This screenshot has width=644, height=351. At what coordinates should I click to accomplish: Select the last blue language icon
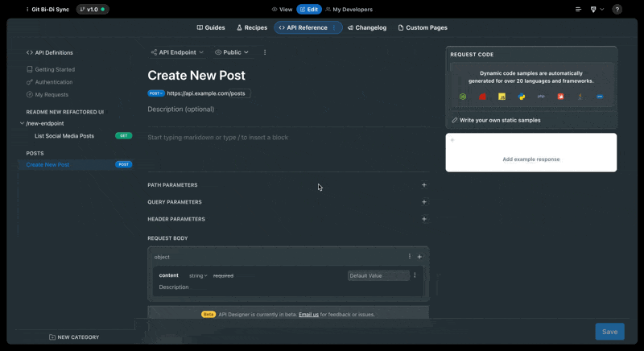click(x=600, y=97)
